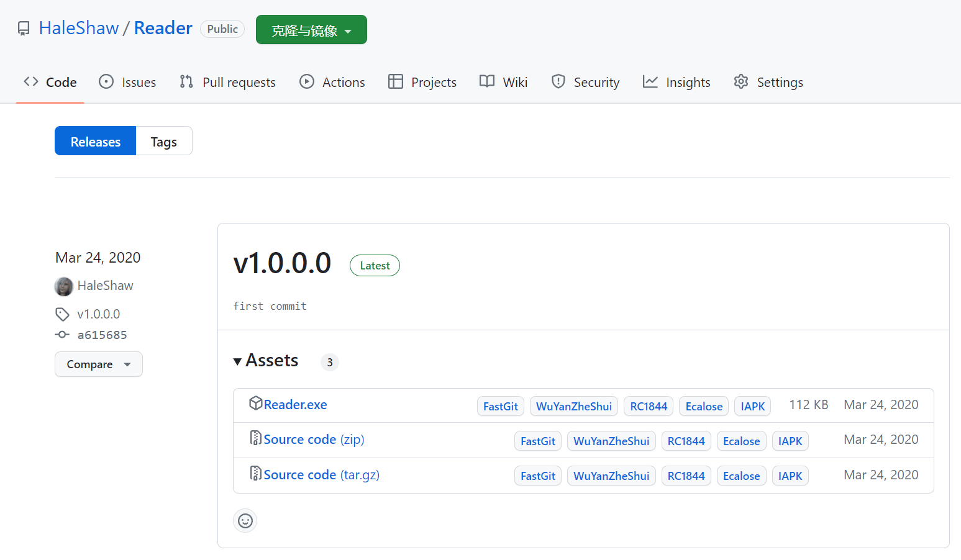Viewport: 961px width, 560px height.
Task: Switch to the Releases view
Action: click(x=95, y=141)
